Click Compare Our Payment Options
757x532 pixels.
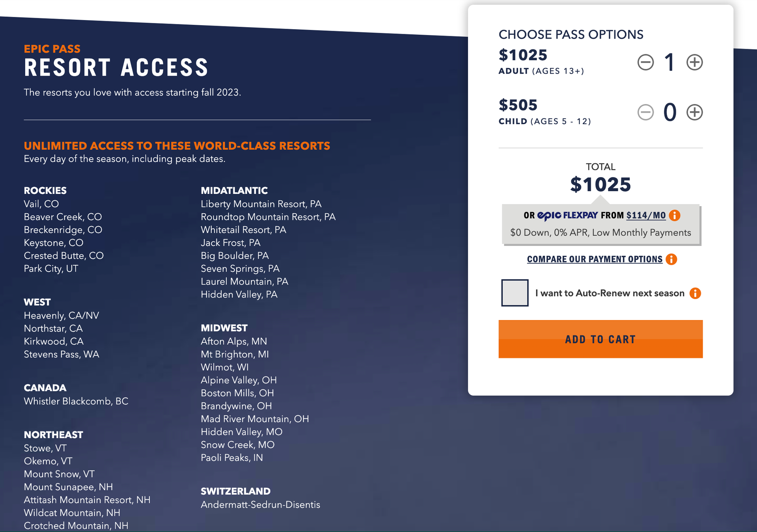(595, 259)
